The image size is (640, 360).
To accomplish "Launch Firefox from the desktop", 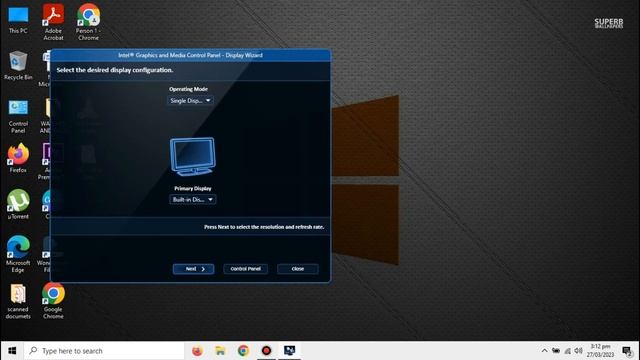I will click(18, 158).
